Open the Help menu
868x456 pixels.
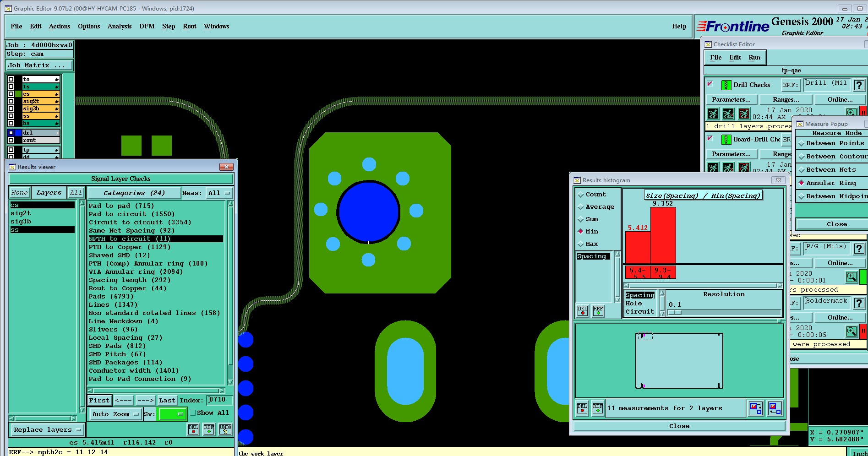point(679,27)
